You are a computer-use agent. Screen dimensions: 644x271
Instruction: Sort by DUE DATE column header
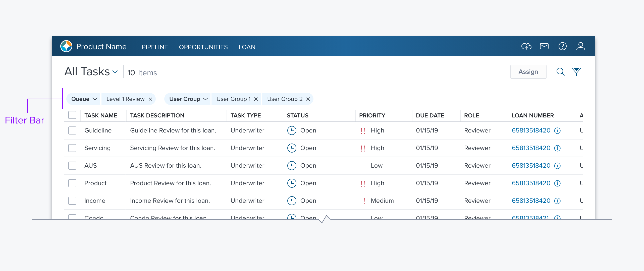430,115
